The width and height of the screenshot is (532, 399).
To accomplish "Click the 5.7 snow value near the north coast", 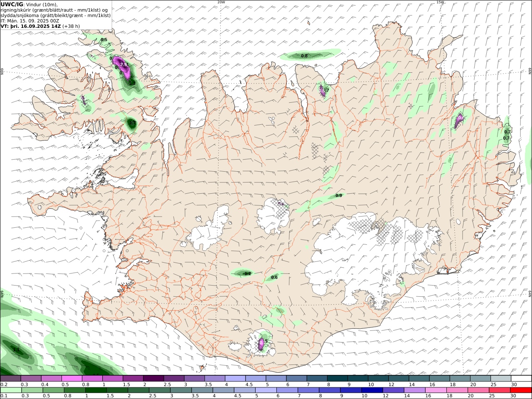I will point(325,90).
